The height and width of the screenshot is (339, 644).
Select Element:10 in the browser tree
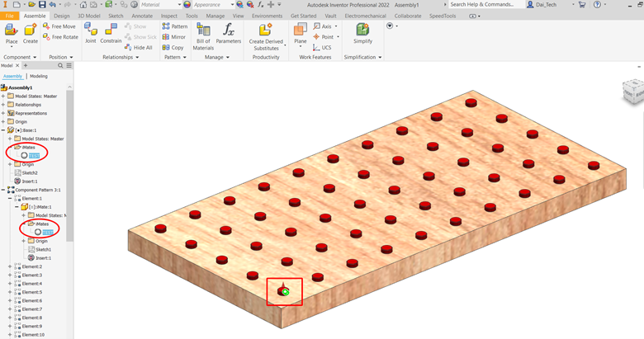[x=33, y=335]
